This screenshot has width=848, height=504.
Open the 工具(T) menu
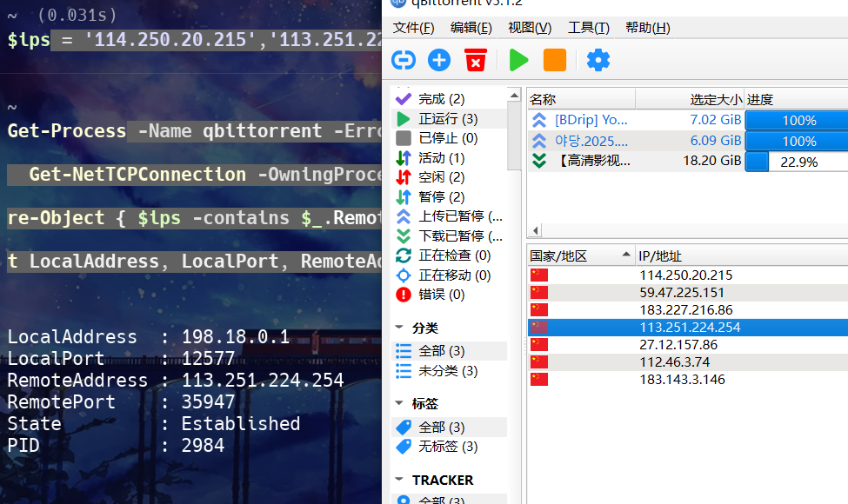click(x=589, y=28)
